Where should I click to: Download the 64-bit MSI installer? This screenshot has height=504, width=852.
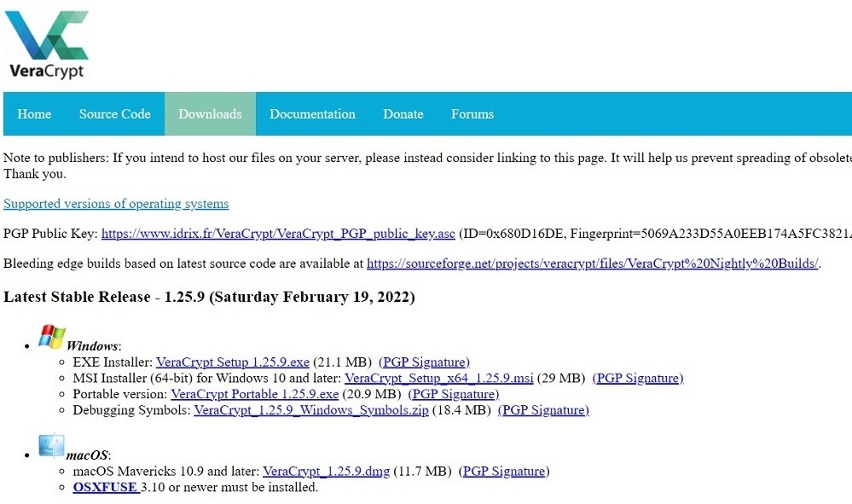tap(438, 378)
